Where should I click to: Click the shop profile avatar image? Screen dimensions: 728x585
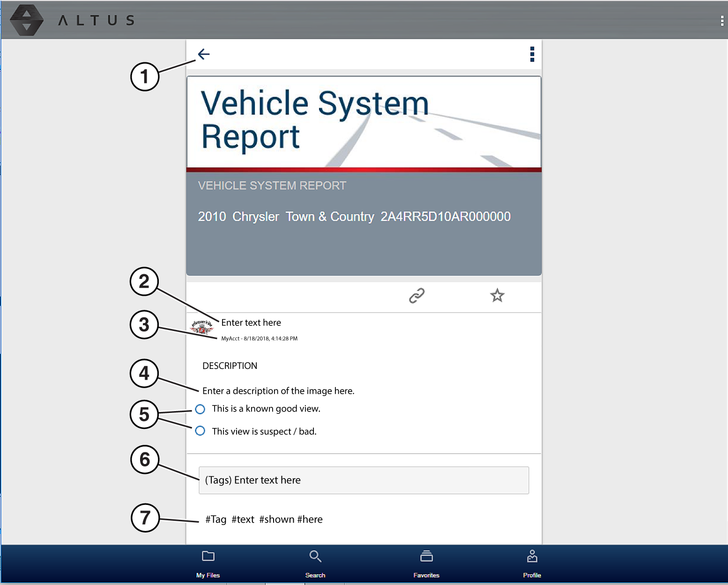click(202, 327)
